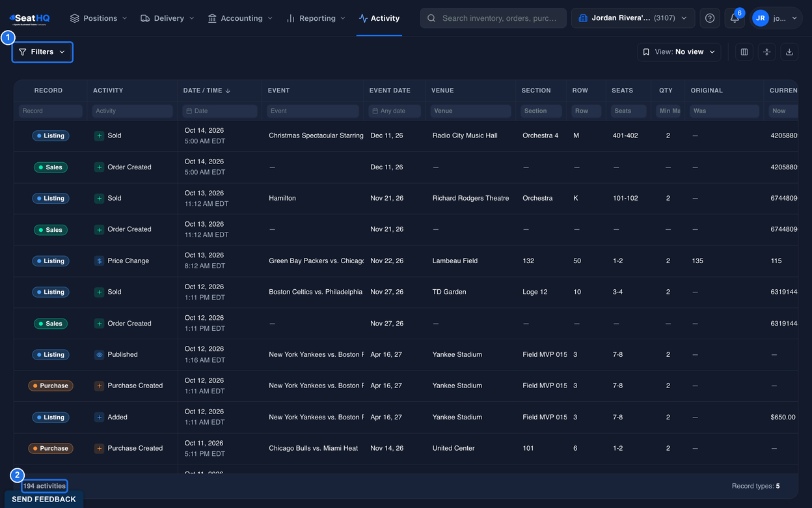Click the $650.00 price cell

point(783,417)
